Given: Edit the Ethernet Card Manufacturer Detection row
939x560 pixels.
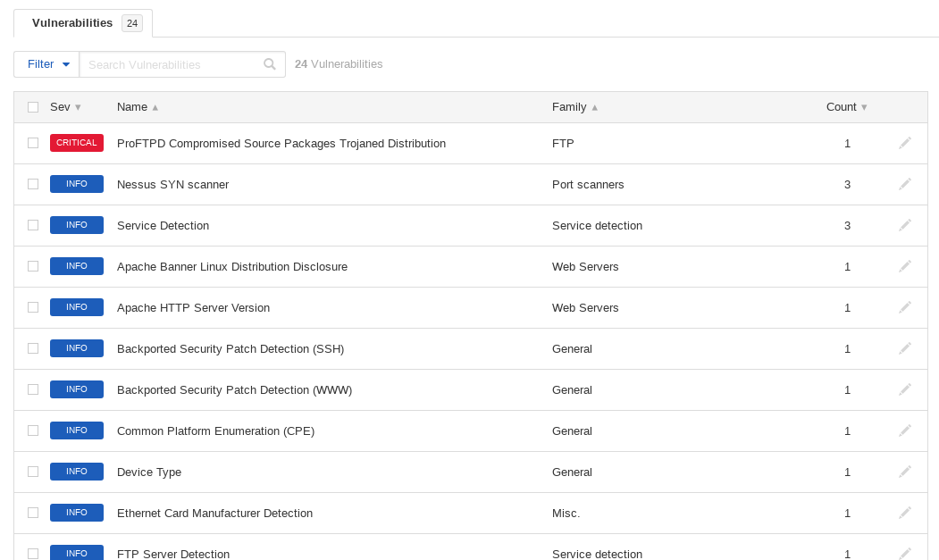Looking at the screenshot, I should tap(905, 513).
